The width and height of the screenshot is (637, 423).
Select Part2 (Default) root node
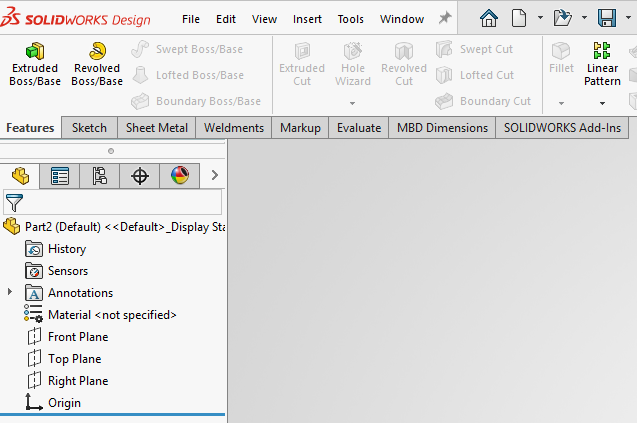point(114,226)
